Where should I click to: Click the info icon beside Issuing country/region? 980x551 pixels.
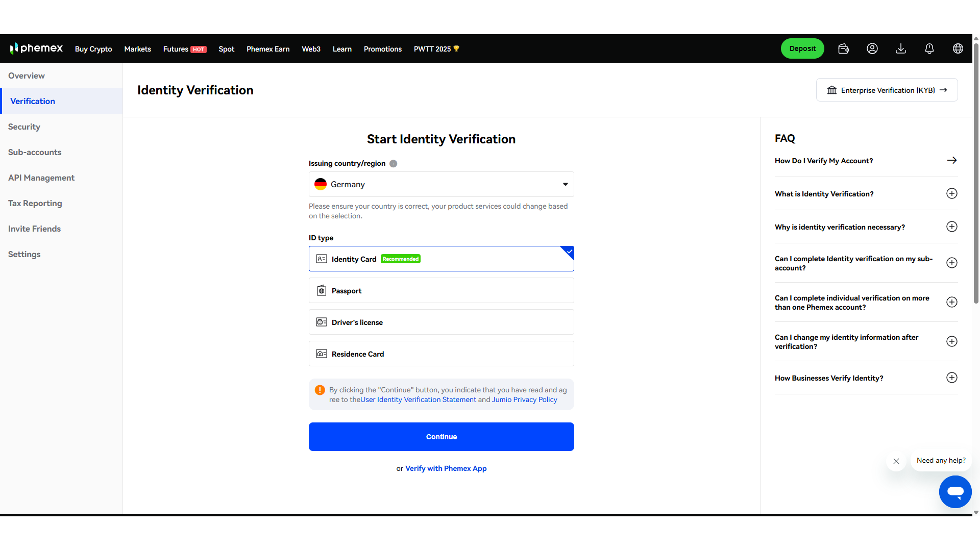coord(393,164)
